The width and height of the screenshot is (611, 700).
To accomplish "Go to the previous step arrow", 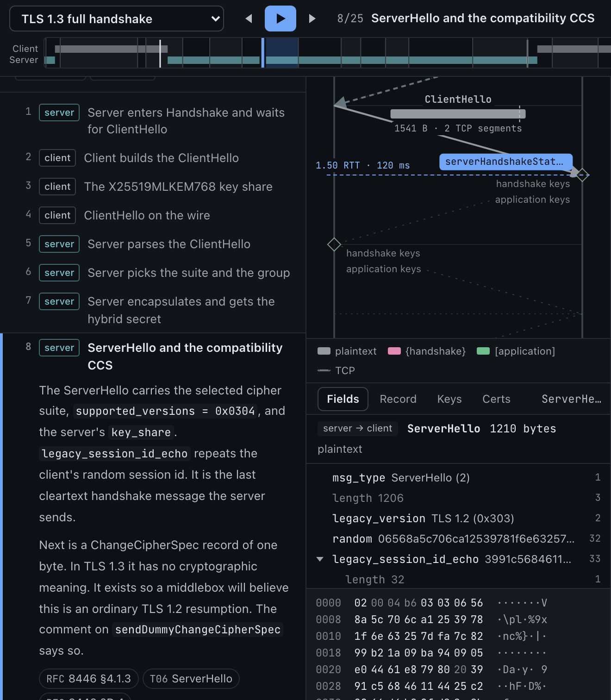I will pyautogui.click(x=249, y=19).
